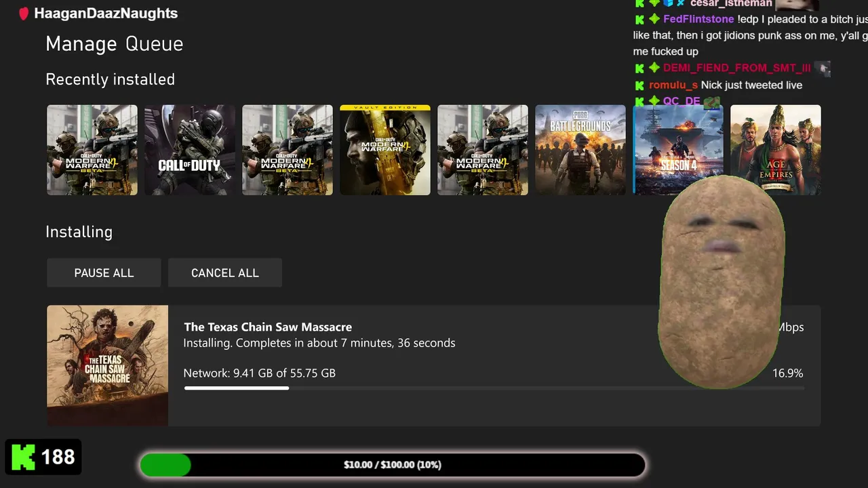Viewport: 868px width, 488px height.
Task: Select the PUBG Battlegrounds tile
Action: coord(580,150)
